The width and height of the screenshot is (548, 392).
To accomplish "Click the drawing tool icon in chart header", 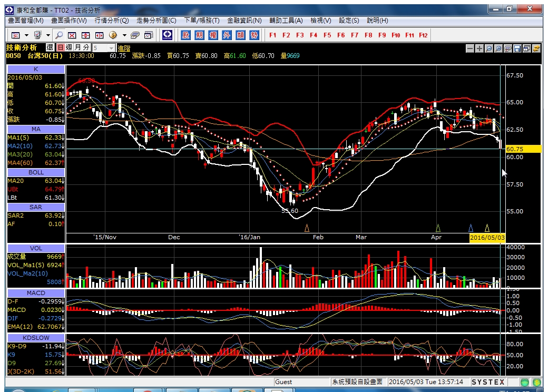I will click(x=508, y=48).
